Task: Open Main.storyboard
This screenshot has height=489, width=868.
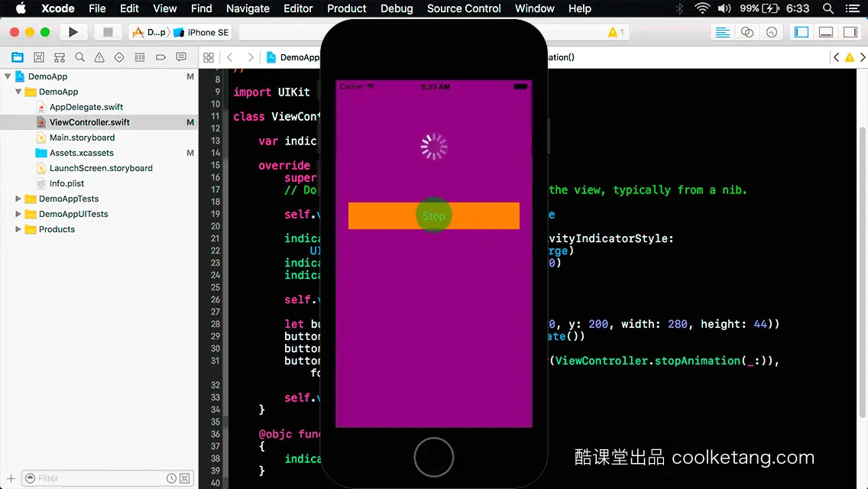Action: (82, 138)
